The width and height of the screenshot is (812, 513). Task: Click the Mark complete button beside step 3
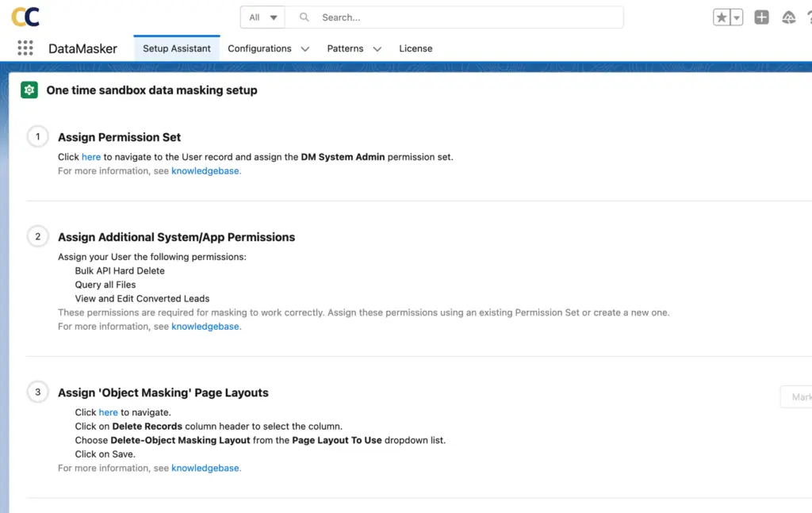[799, 396]
